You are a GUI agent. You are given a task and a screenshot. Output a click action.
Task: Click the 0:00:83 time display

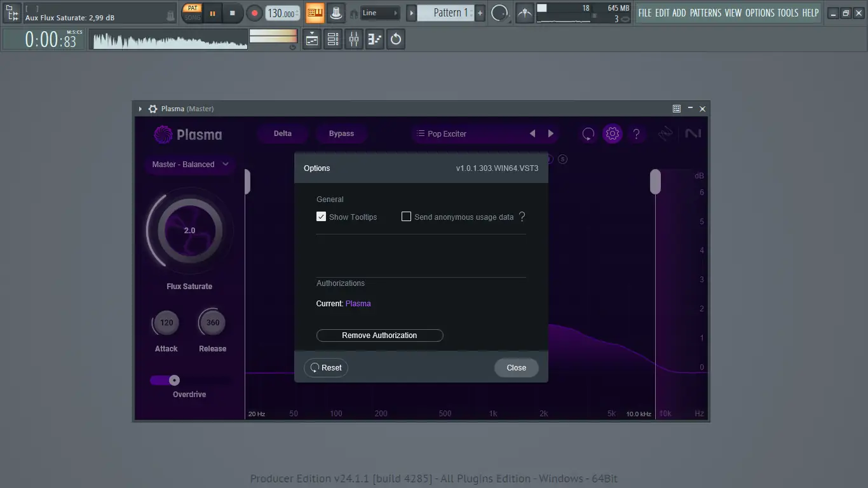point(44,39)
